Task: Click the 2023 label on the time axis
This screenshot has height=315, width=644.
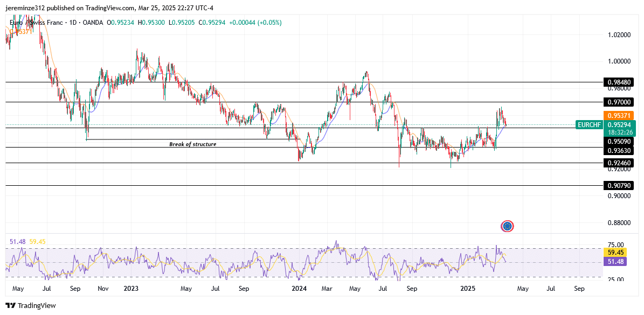Action: [131, 289]
